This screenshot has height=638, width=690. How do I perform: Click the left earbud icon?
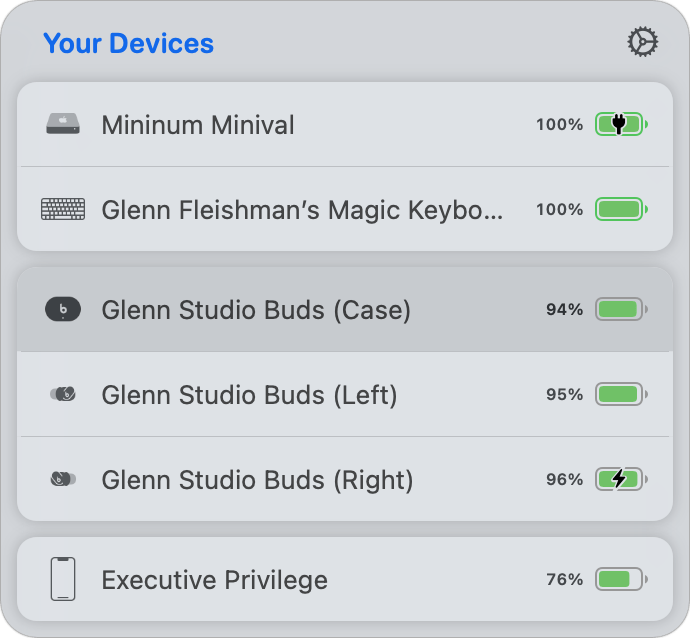(63, 394)
